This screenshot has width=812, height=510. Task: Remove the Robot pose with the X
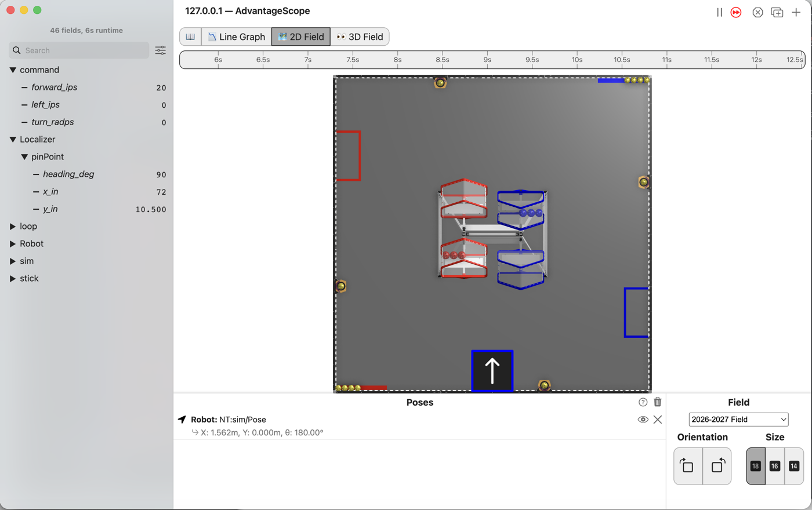pos(658,420)
